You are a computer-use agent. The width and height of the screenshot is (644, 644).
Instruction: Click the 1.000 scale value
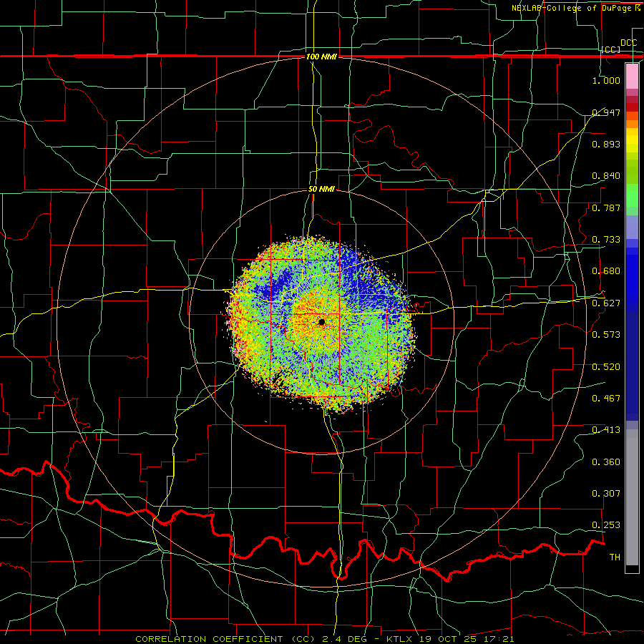click(x=606, y=80)
